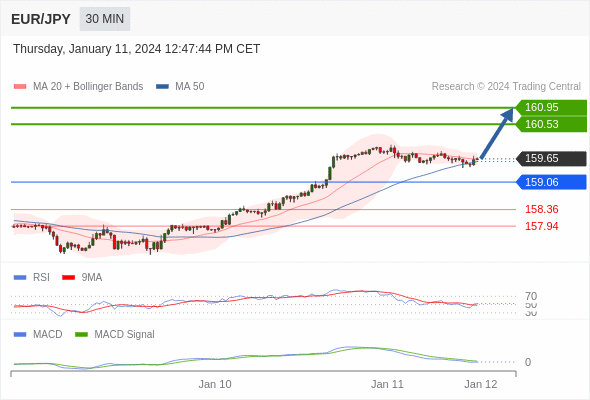Click the Jan 10 date axis marker
The image size is (590, 400).
[x=215, y=384]
